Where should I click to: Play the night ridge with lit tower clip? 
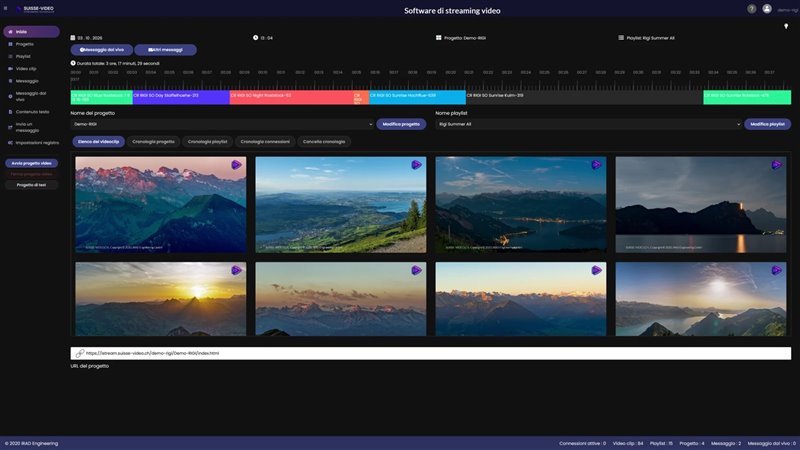click(x=777, y=165)
